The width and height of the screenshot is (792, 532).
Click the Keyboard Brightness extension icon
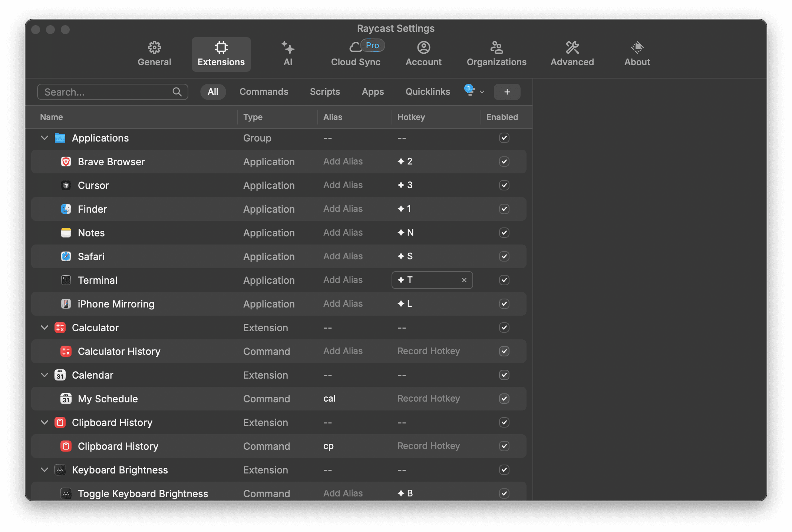point(60,470)
